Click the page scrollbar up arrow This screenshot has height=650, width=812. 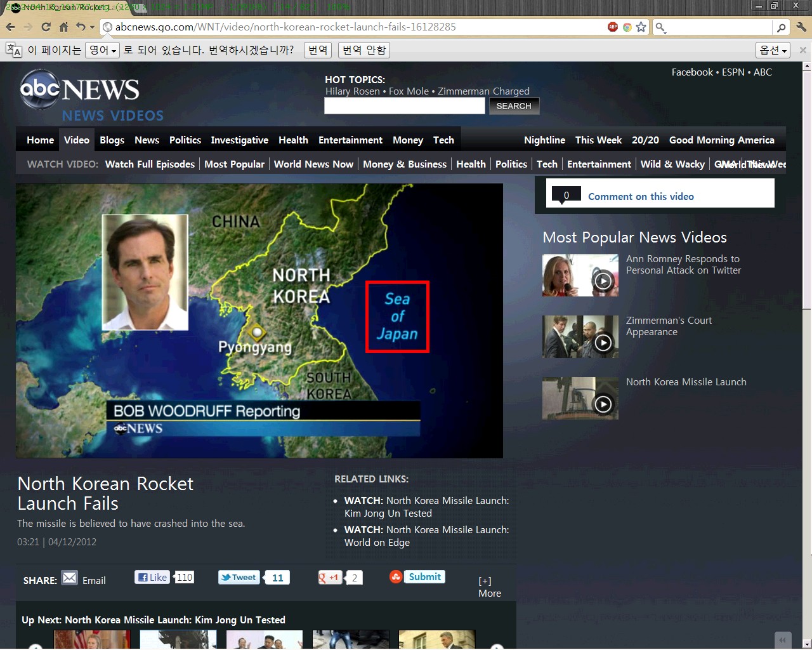click(806, 66)
